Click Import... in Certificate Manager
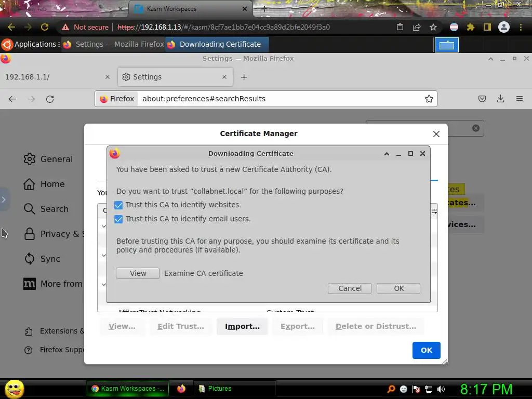 242,326
